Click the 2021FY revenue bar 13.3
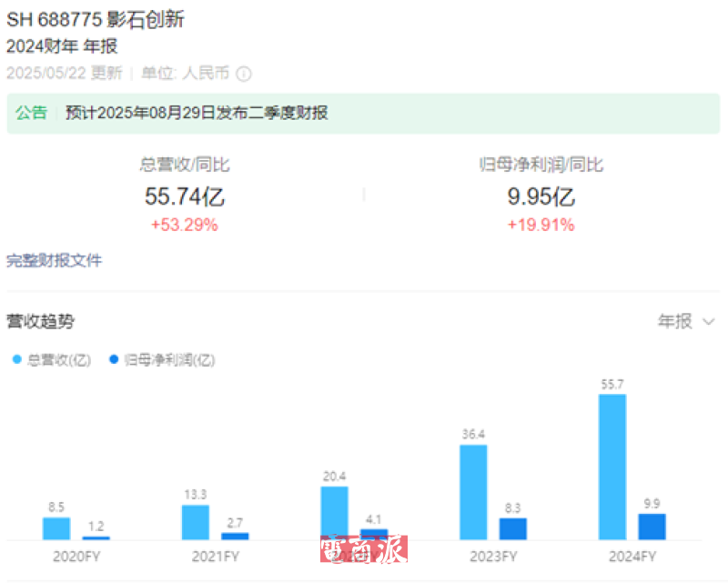 tap(196, 522)
